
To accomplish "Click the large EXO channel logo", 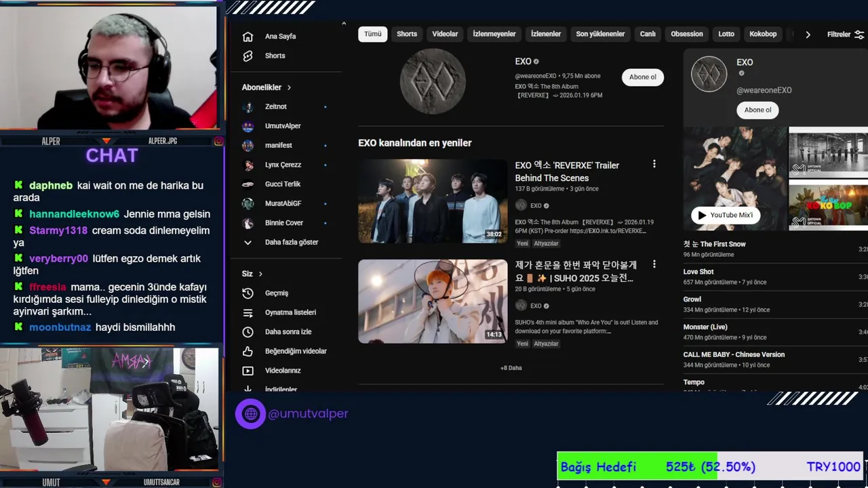I will (433, 81).
